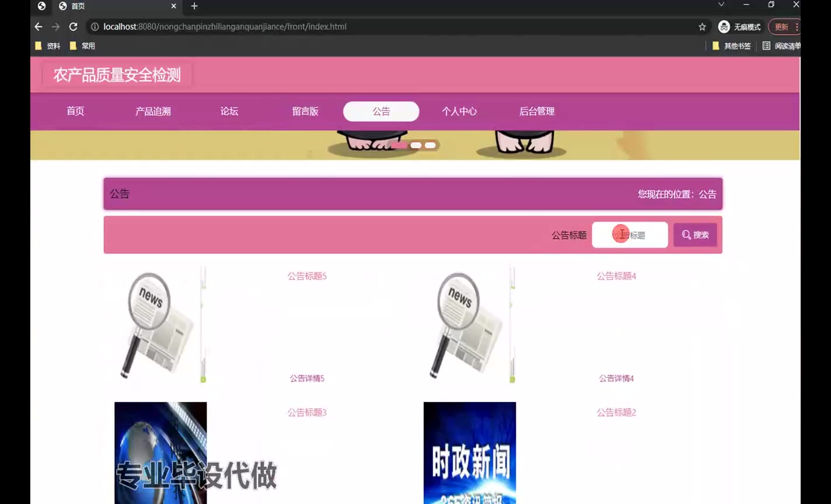Image resolution: width=831 pixels, height=504 pixels.
Task: Bookmark this page with the star icon
Action: point(702,27)
